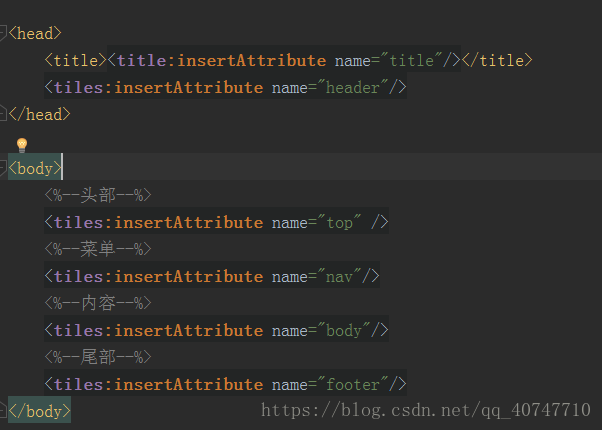Click the yellow lightbulb intention icon
This screenshot has height=430, width=602.
pyautogui.click(x=22, y=145)
